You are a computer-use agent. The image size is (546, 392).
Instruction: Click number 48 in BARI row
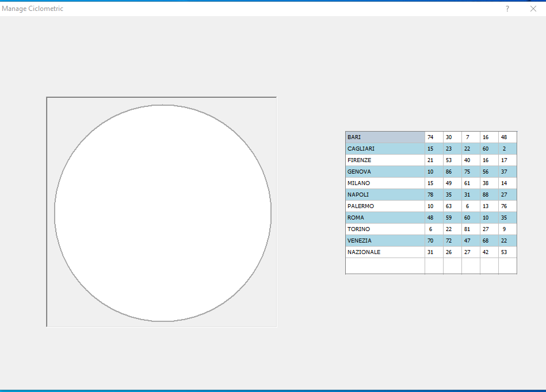coord(507,137)
